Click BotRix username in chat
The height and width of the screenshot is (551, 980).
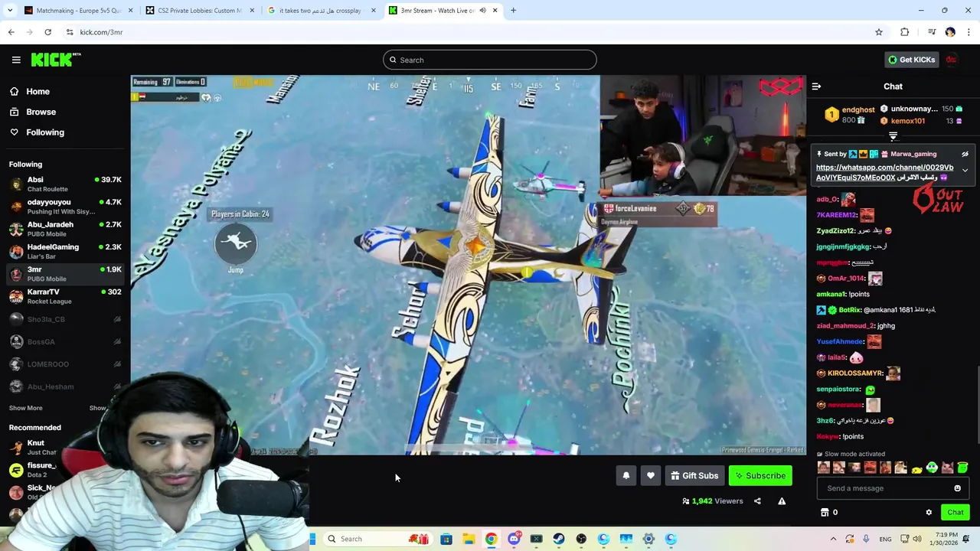850,310
